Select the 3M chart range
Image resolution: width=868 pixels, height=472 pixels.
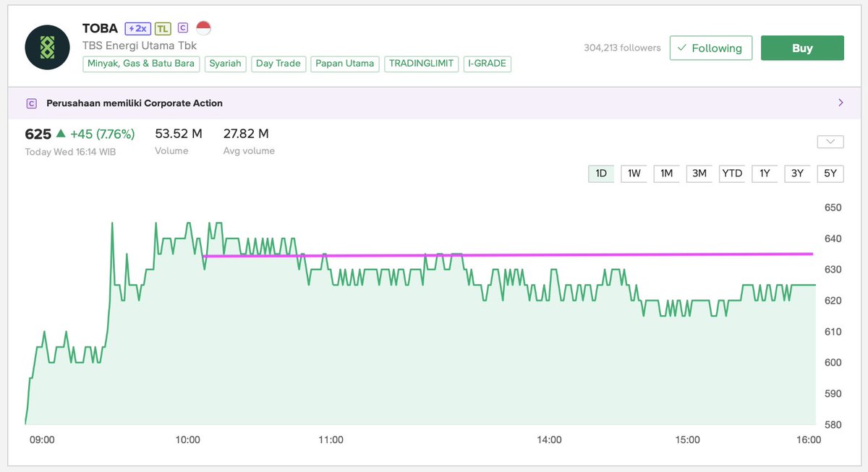699,173
